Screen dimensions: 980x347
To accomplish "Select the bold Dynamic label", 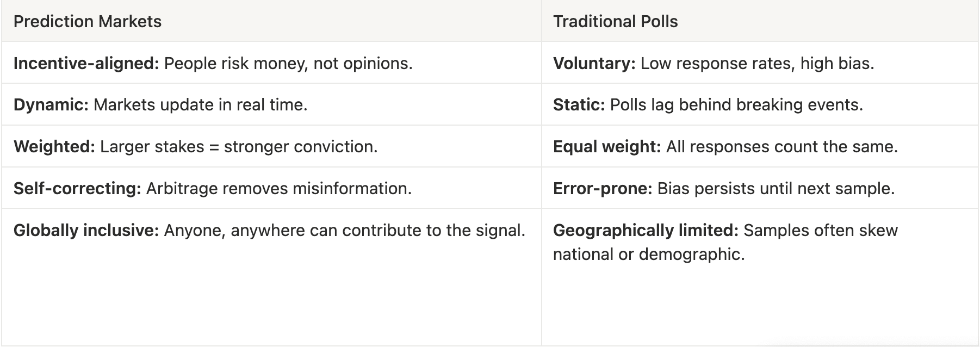I will (x=51, y=105).
